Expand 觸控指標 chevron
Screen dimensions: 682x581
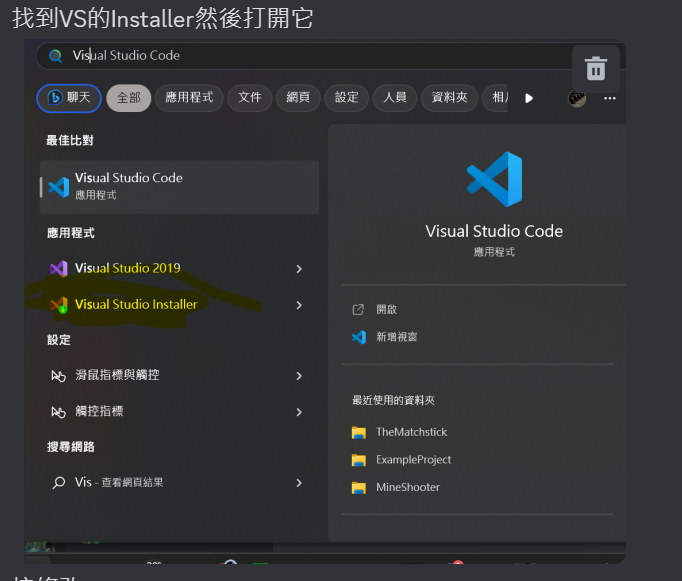(299, 412)
